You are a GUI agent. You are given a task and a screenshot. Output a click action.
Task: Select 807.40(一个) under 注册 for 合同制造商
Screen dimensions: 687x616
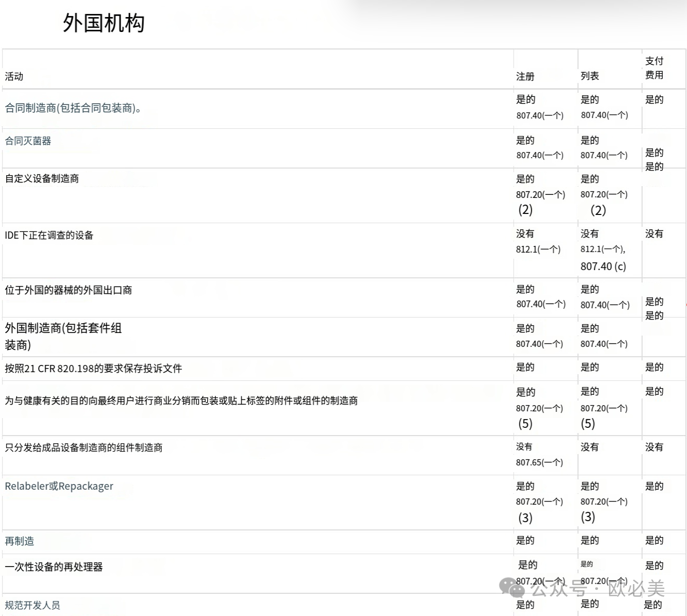541,115
